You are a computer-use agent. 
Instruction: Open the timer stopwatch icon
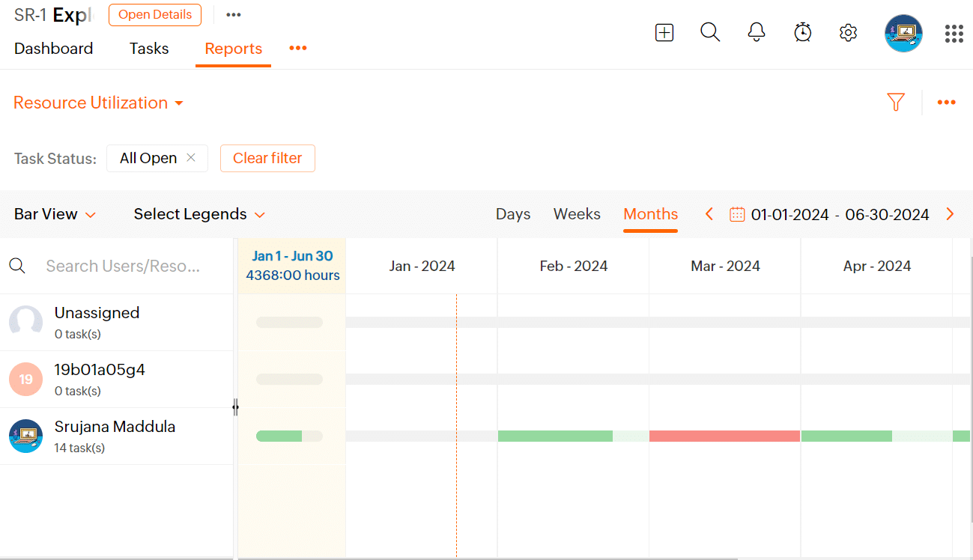[x=803, y=32]
